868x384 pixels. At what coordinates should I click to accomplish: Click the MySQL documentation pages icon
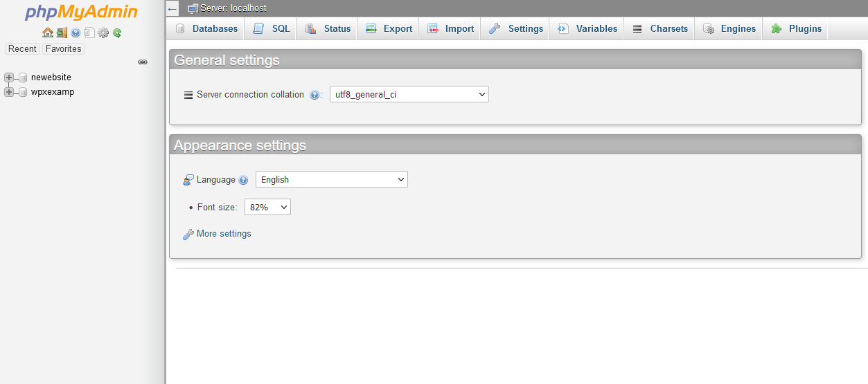tap(89, 33)
